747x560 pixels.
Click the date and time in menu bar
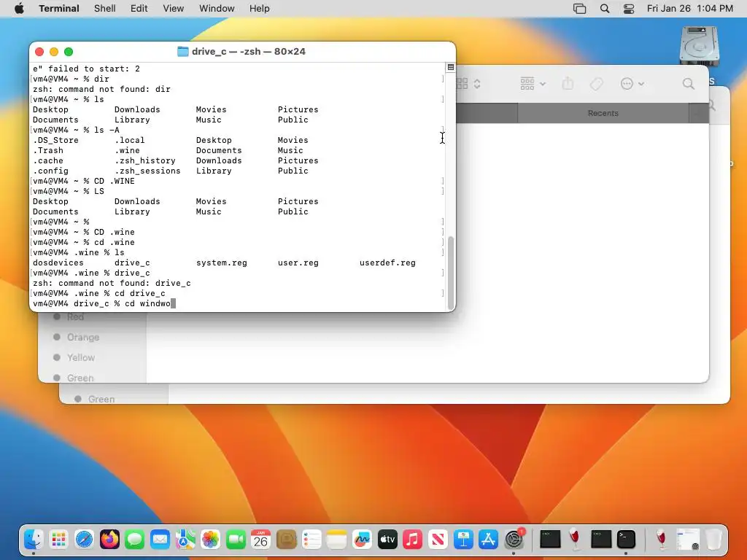(690, 9)
